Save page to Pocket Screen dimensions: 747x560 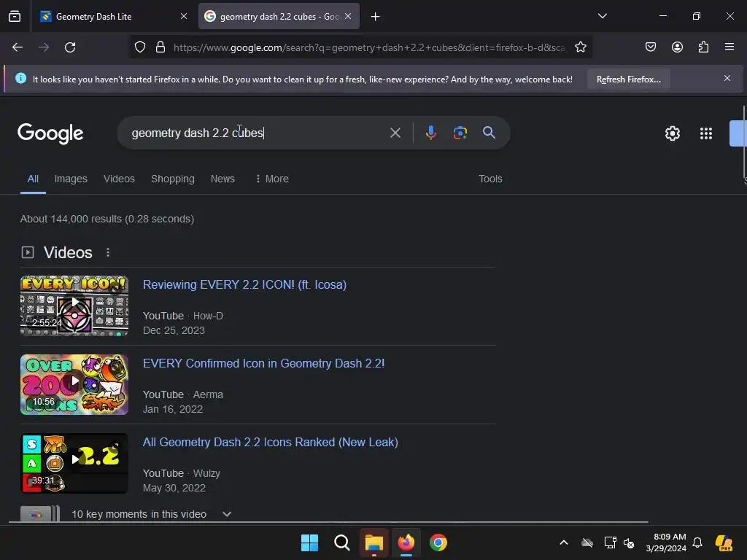click(x=650, y=47)
